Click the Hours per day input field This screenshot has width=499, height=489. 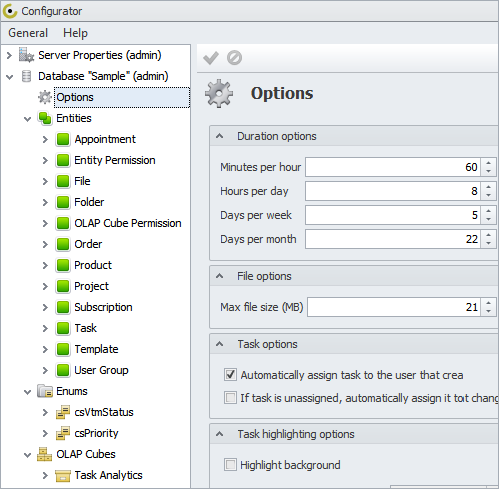tap(393, 191)
